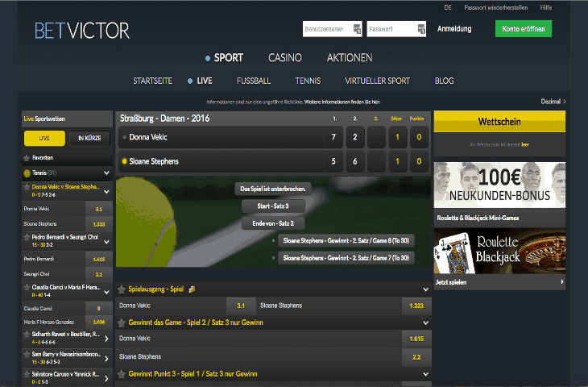Collapse the Spielausgang - Spiel market
This screenshot has width=588, height=387.
(425, 289)
